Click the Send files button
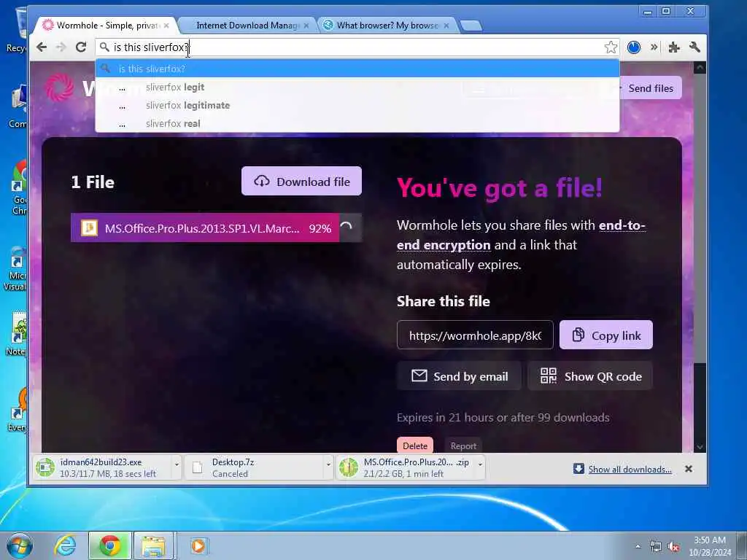 point(650,88)
